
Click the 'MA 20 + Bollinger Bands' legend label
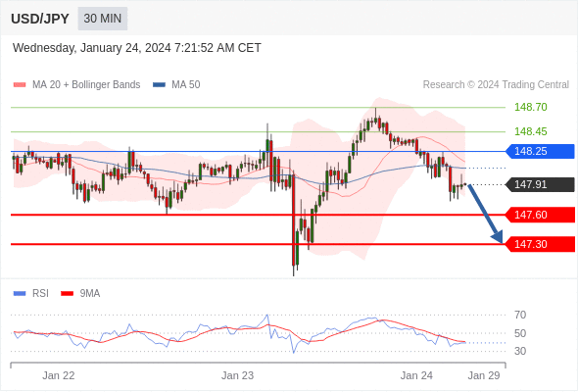(x=86, y=85)
